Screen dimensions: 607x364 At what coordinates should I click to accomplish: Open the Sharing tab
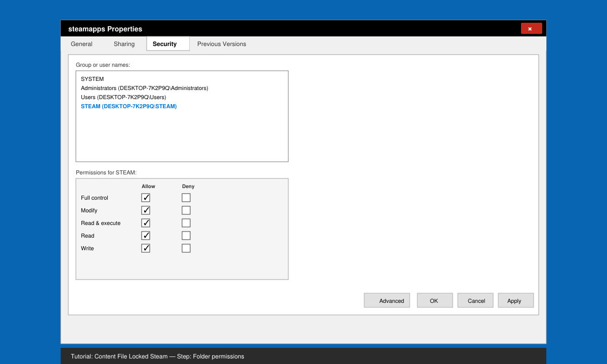[x=124, y=44]
